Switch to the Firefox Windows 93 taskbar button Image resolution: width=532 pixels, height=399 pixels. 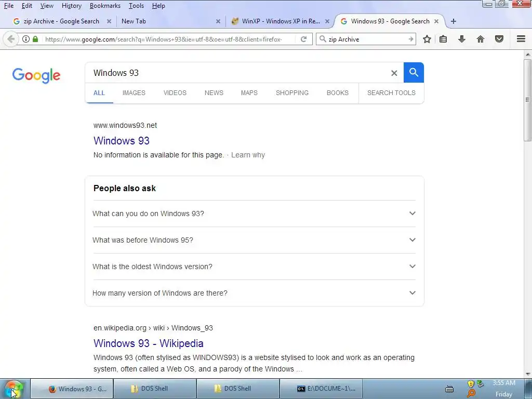tap(72, 389)
